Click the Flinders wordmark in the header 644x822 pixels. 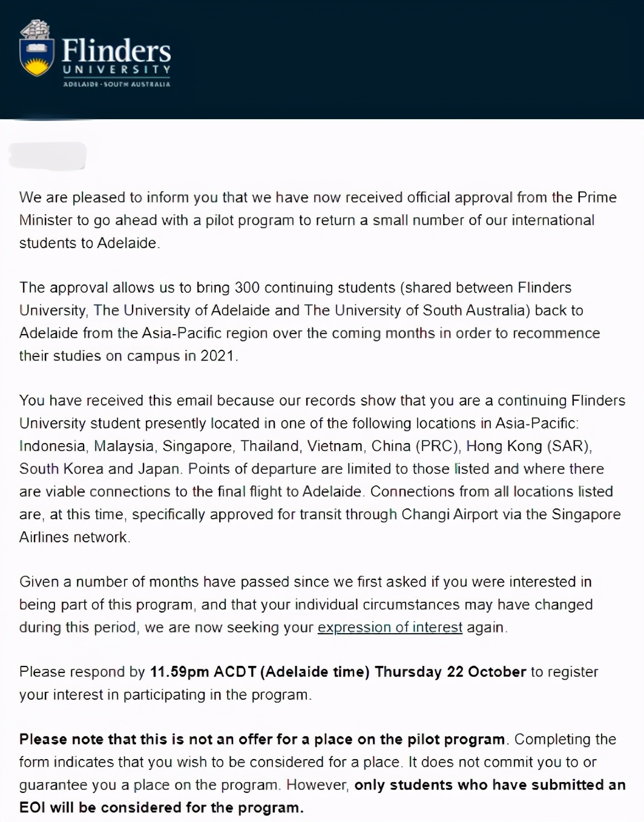116,50
